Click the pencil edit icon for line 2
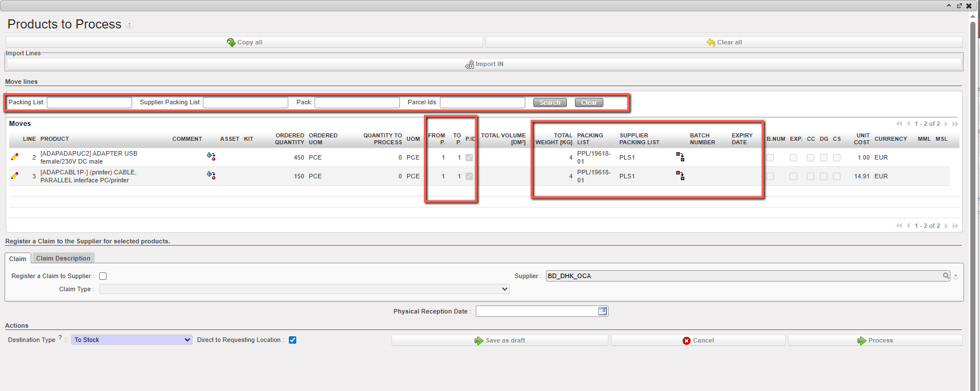The width and height of the screenshot is (980, 391). point(15,157)
